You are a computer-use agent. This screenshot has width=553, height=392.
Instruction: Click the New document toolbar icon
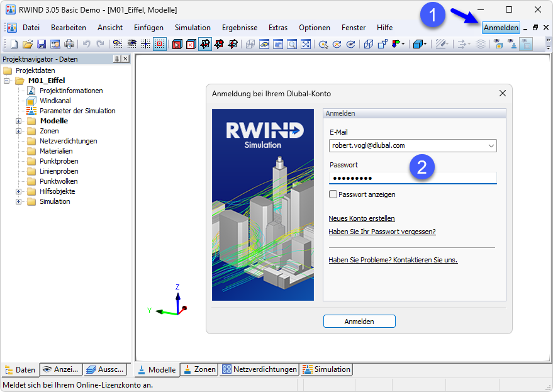(14, 44)
